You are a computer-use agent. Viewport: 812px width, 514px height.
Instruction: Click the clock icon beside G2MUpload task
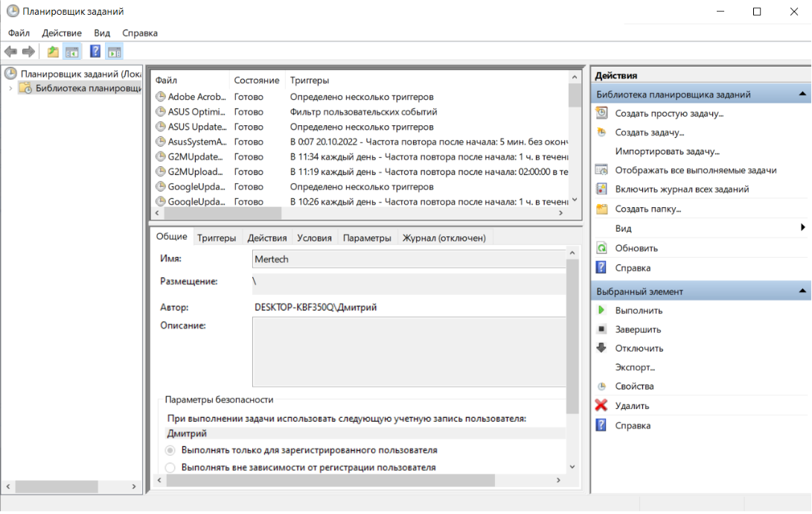(161, 171)
